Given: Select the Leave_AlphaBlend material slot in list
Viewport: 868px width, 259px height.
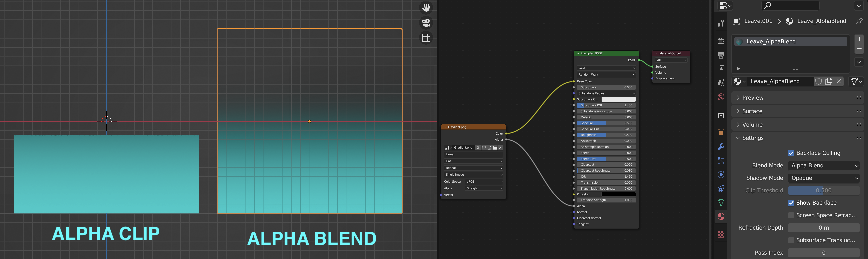Looking at the screenshot, I should [790, 41].
